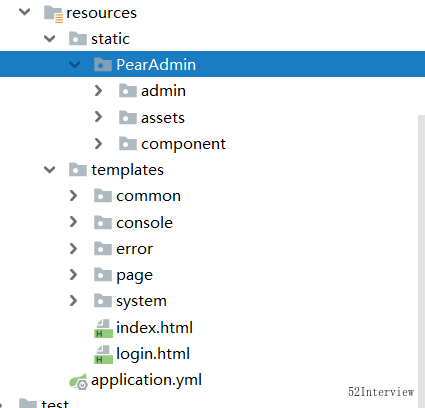The image size is (425, 408).
Task: Collapse the resources folder
Action: tap(25, 12)
